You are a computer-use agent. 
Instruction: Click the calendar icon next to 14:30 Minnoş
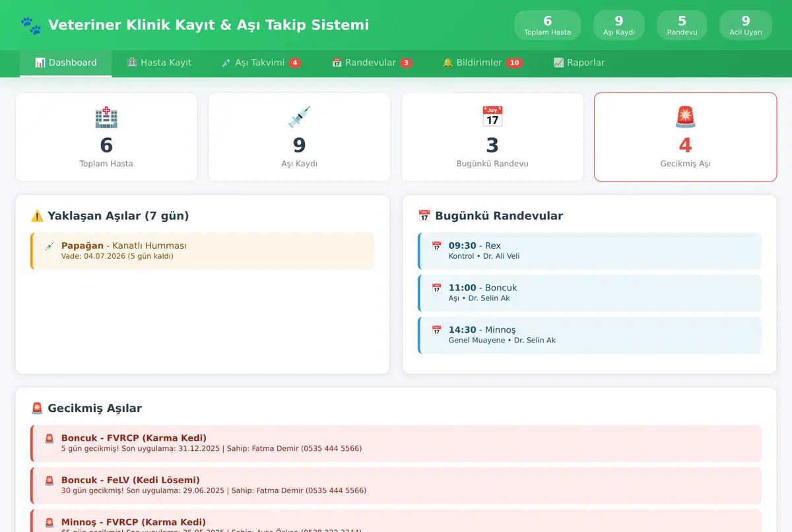(x=436, y=331)
